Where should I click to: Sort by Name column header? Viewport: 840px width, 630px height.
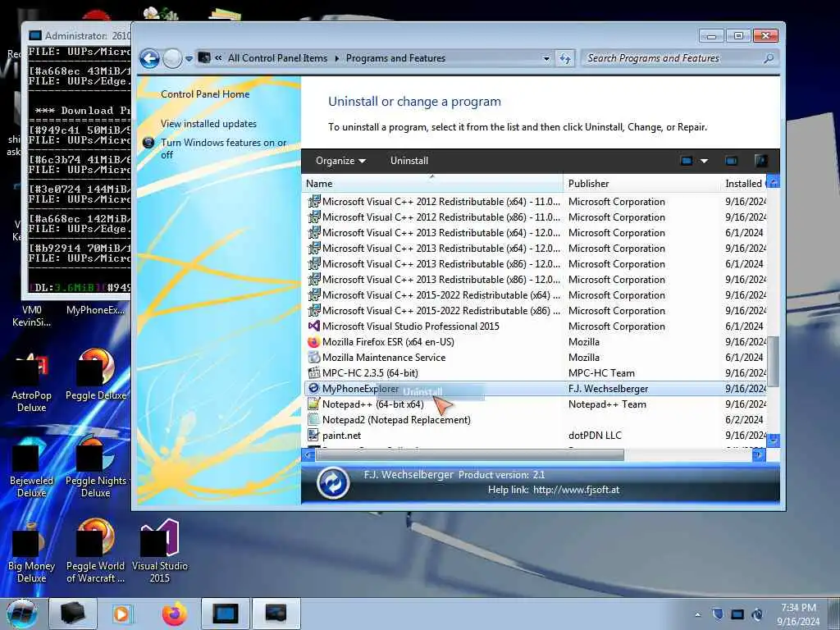tap(431, 184)
